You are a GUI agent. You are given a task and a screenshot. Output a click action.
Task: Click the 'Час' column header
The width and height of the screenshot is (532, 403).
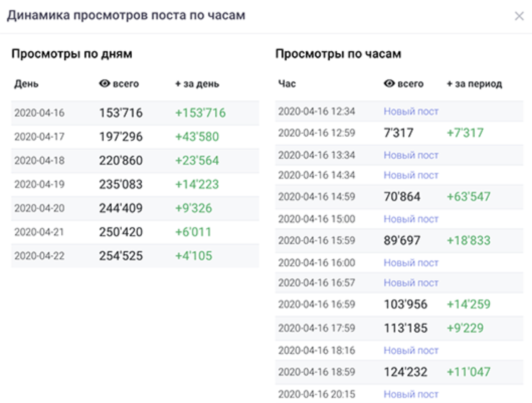(287, 84)
